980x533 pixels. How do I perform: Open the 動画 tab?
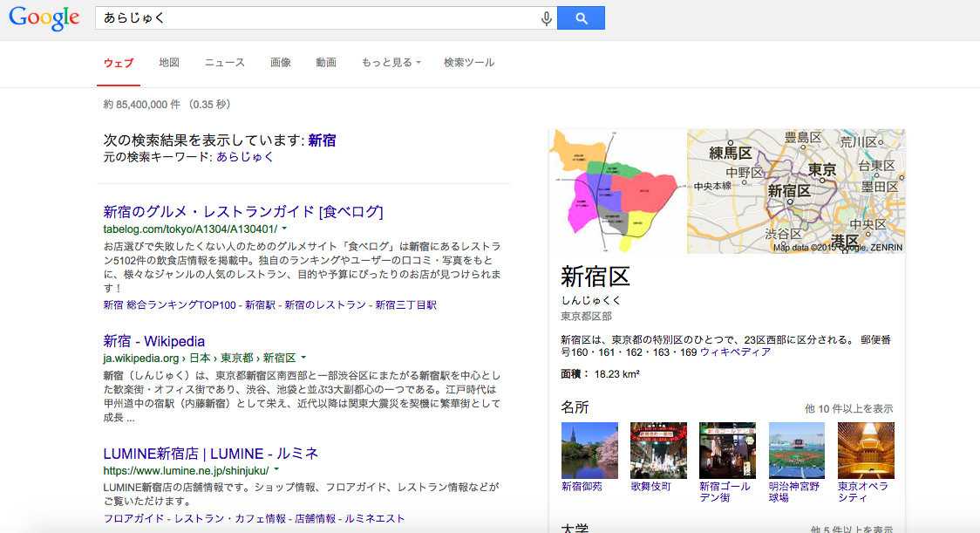click(x=325, y=63)
